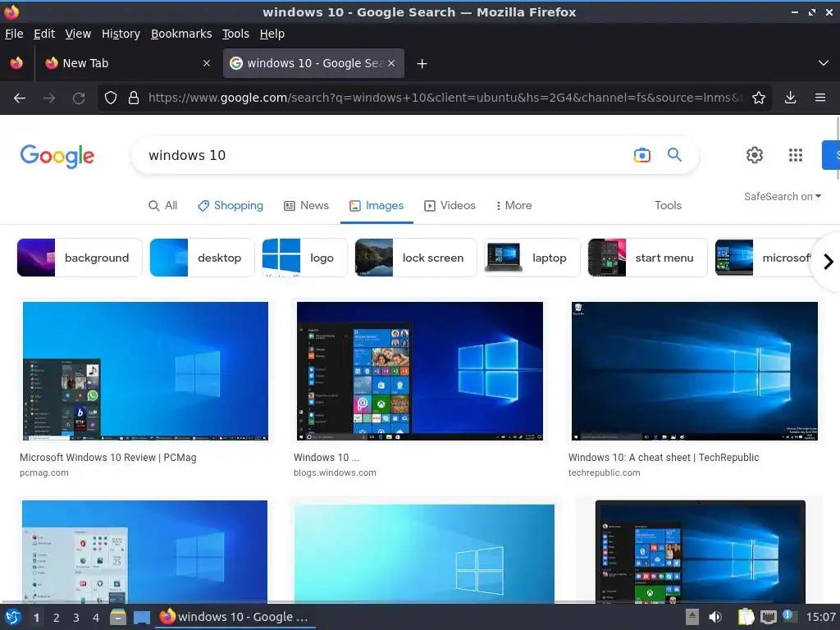840x630 pixels.
Task: Bookmark this page with the star icon
Action: 759,98
